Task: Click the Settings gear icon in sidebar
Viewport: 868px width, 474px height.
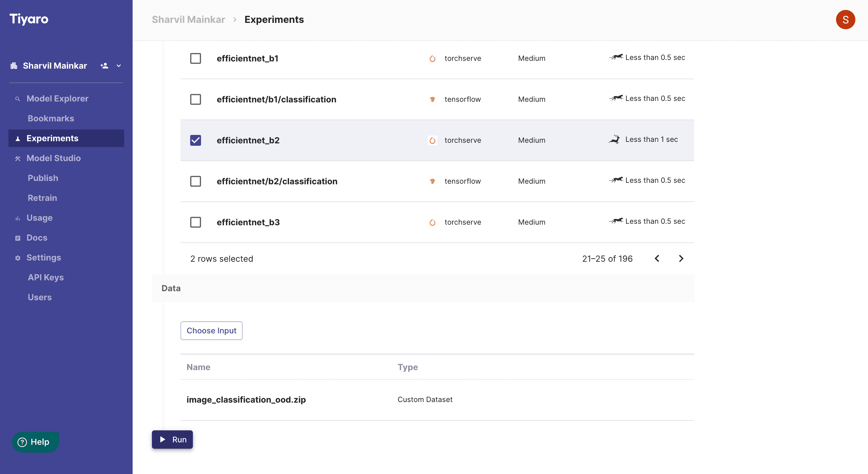Action: (x=18, y=258)
